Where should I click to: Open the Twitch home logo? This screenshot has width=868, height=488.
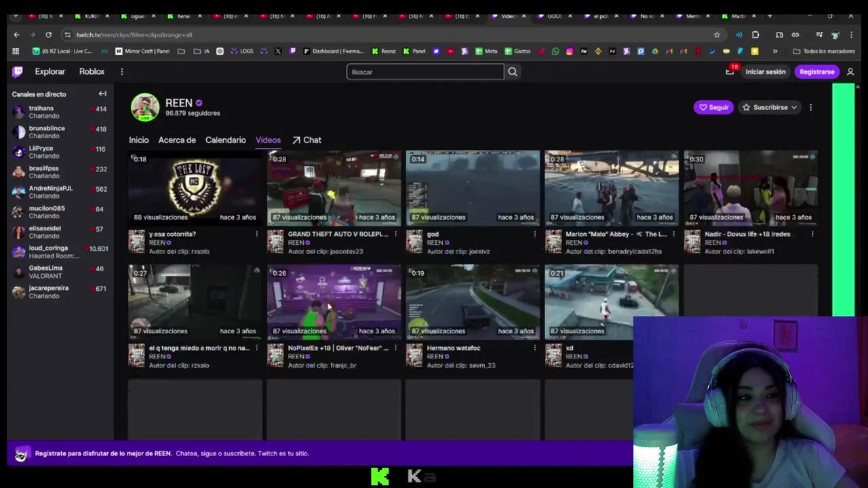pyautogui.click(x=18, y=72)
